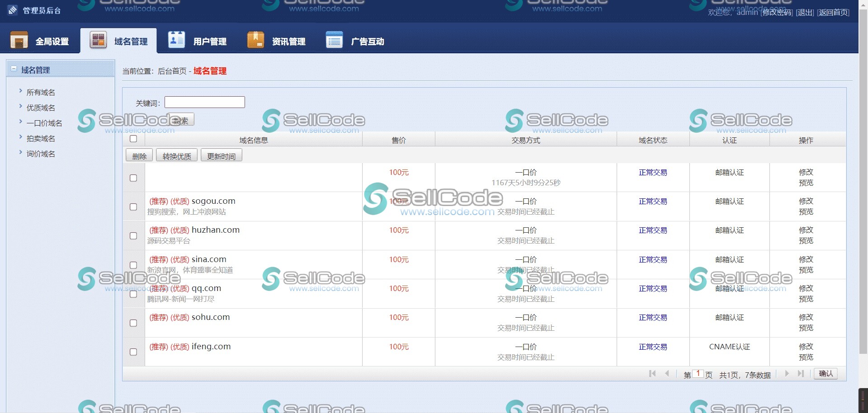
Task: Go to the first page arrow icon
Action: tap(652, 374)
